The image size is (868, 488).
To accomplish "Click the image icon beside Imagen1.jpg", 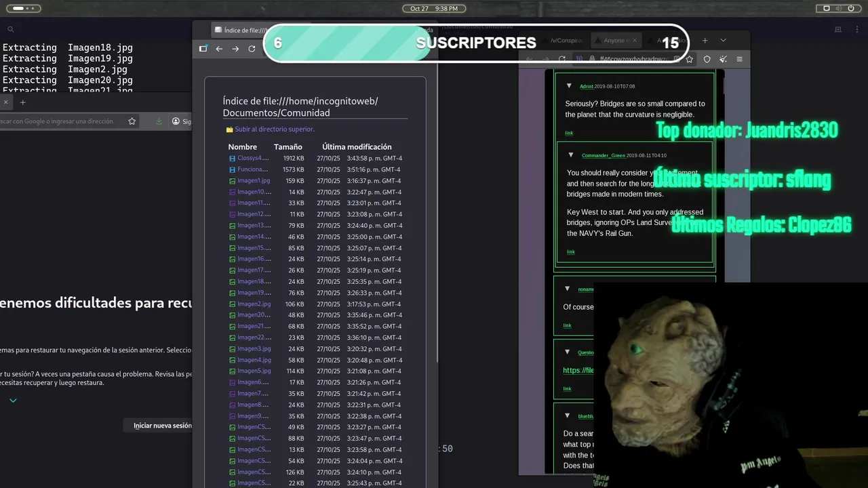I will tap(233, 181).
